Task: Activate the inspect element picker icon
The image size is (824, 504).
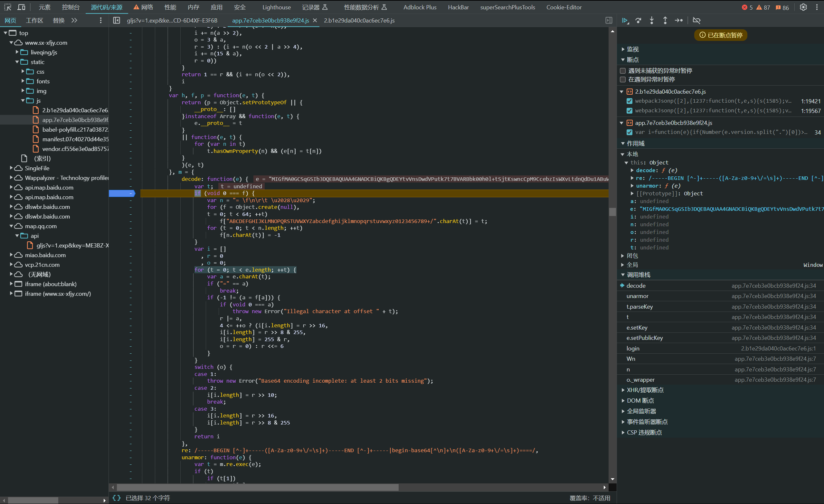Action: click(8, 7)
